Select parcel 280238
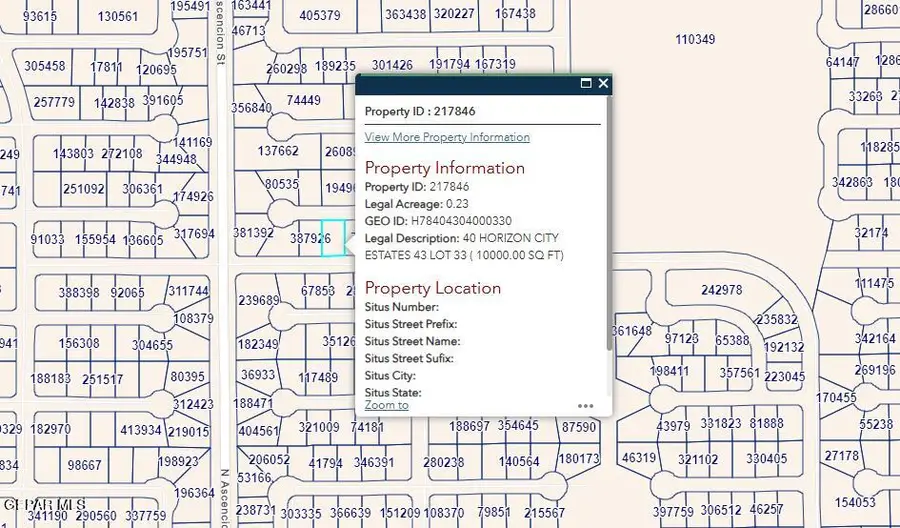Image resolution: width=900 pixels, height=528 pixels. (444, 462)
